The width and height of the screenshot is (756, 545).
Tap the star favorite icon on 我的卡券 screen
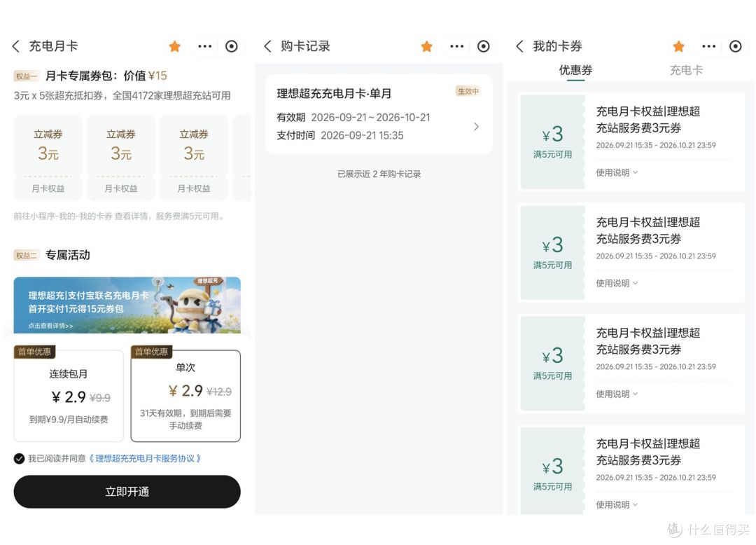click(x=679, y=46)
